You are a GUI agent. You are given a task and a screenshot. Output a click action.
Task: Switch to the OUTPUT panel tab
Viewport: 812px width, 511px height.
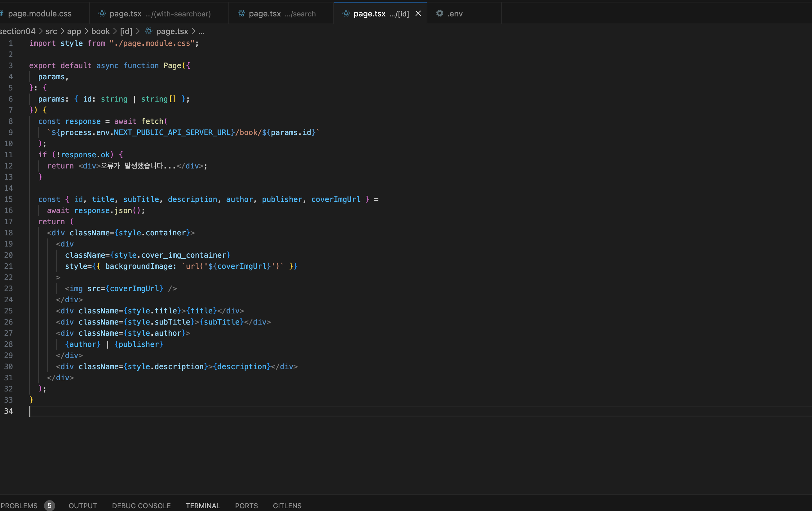(83, 506)
